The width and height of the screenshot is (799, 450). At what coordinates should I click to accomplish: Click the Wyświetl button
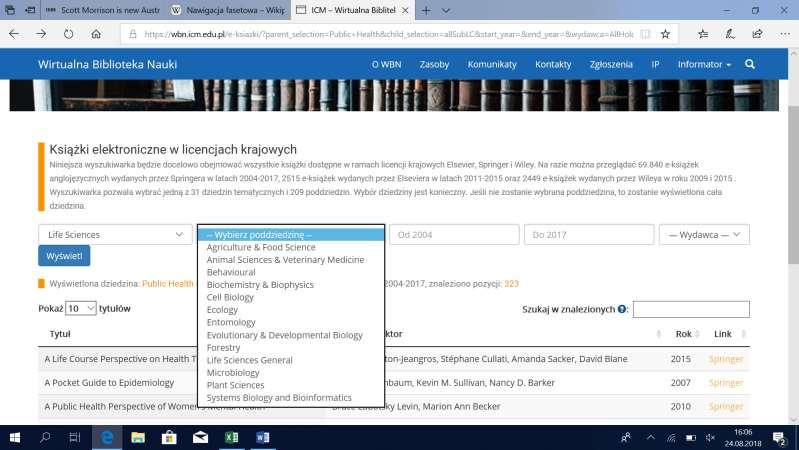tap(64, 256)
